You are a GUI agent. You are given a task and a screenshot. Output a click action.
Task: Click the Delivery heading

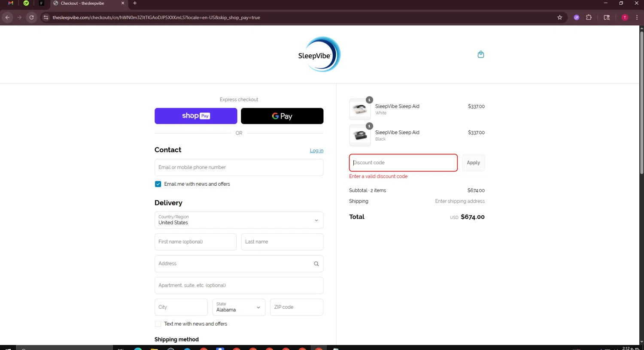(x=168, y=203)
